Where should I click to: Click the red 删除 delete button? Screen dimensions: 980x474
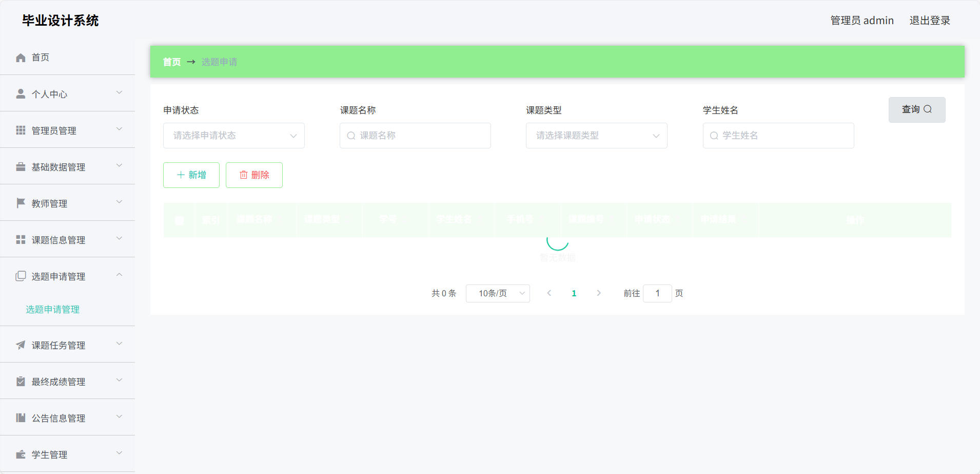pyautogui.click(x=254, y=175)
